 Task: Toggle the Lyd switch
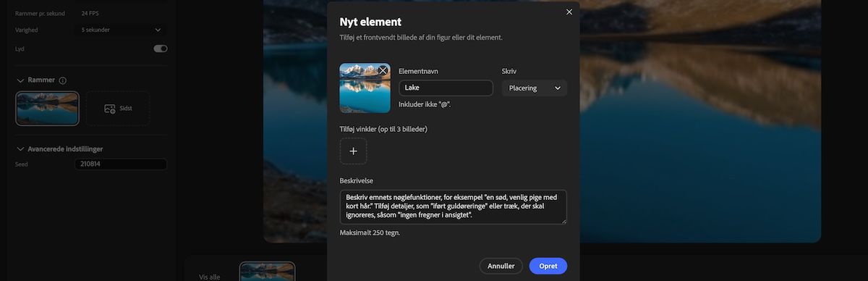pyautogui.click(x=161, y=49)
